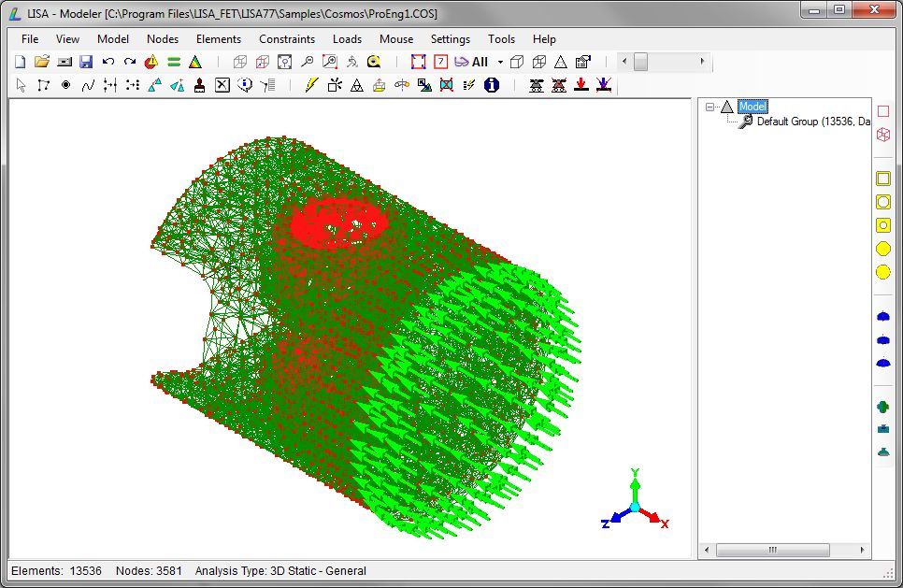Click the magnifier zoom-out icon
903x588 pixels.
tap(308, 62)
